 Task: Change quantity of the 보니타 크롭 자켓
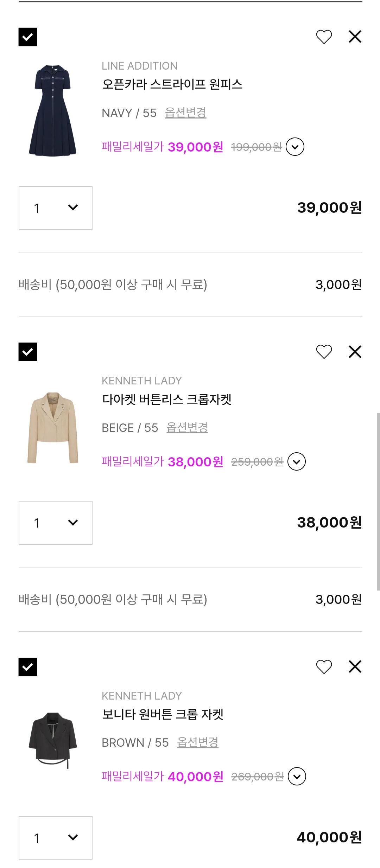[56, 838]
